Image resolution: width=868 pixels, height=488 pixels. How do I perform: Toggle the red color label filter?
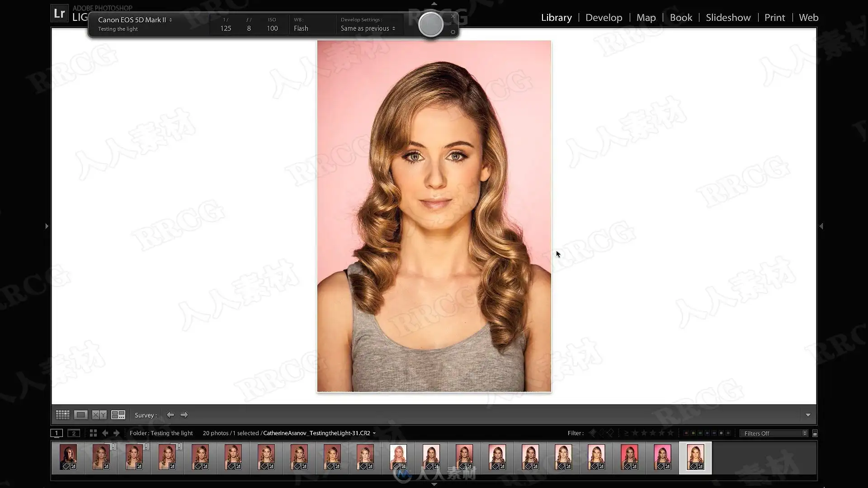point(686,433)
